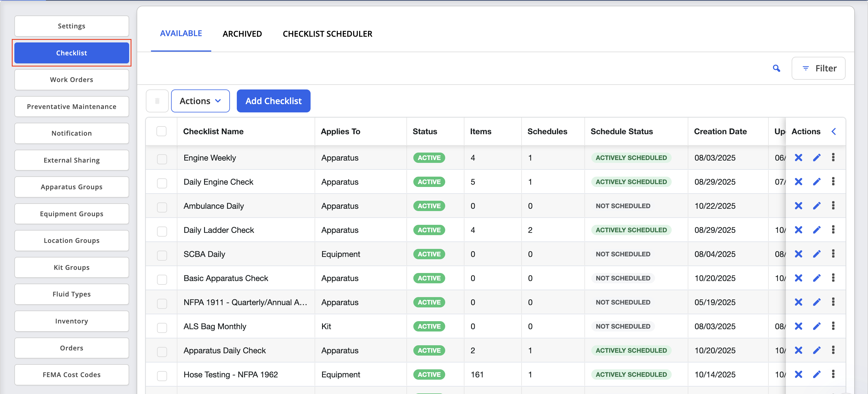Edit Daily Engine Check with pencil icon
This screenshot has width=868, height=394.
(x=816, y=182)
